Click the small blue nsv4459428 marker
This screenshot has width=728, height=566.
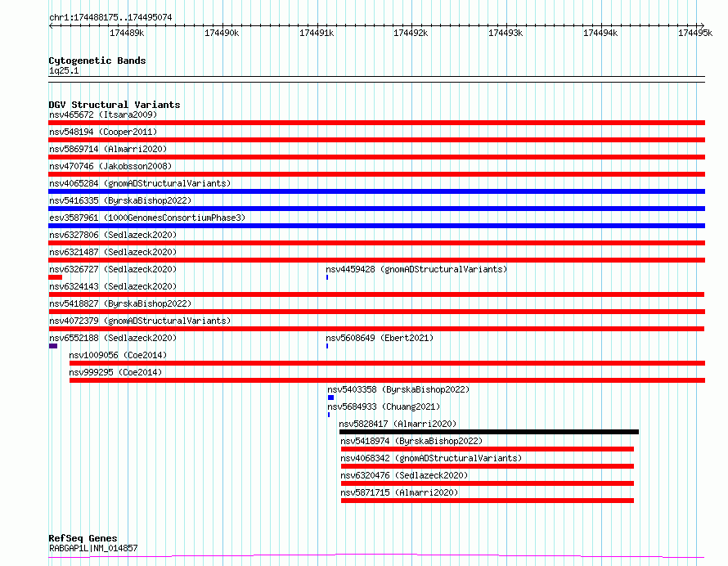pyautogui.click(x=327, y=277)
